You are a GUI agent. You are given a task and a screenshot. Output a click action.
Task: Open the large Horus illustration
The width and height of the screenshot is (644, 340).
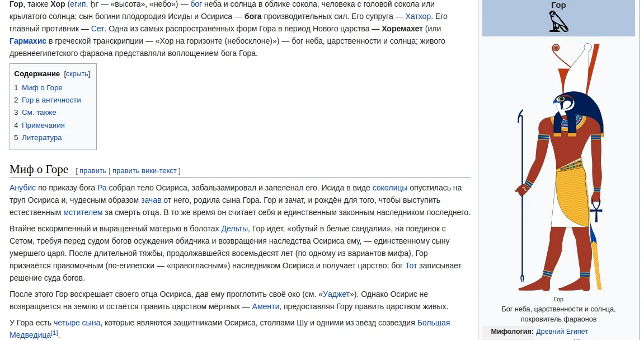pyautogui.click(x=558, y=167)
